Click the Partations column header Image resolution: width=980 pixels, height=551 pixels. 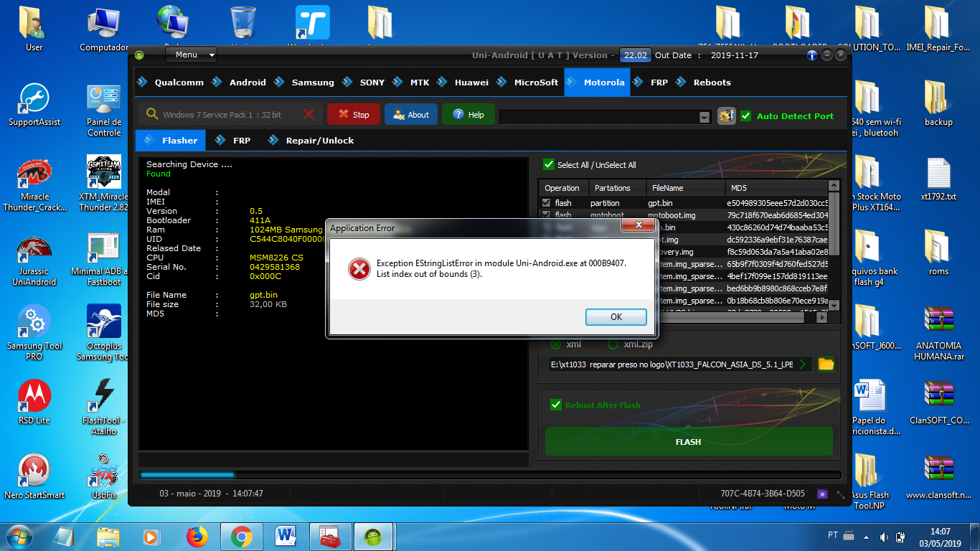(x=617, y=188)
